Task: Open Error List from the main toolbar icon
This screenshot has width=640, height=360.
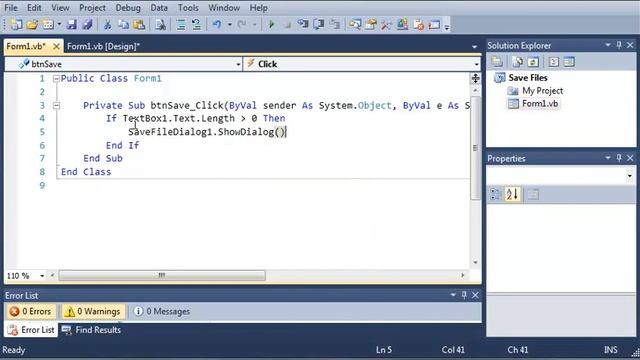Action: click(418, 25)
